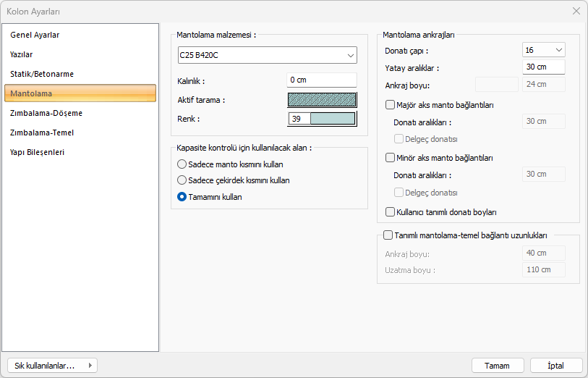The height and width of the screenshot is (378, 588).
Task: Enable Majör aks manto bağlantıları checkbox
Action: click(391, 105)
